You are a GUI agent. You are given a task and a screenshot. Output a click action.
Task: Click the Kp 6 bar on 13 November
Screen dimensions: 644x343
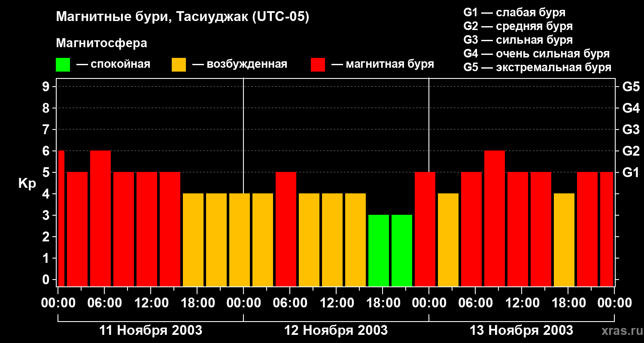pos(495,218)
